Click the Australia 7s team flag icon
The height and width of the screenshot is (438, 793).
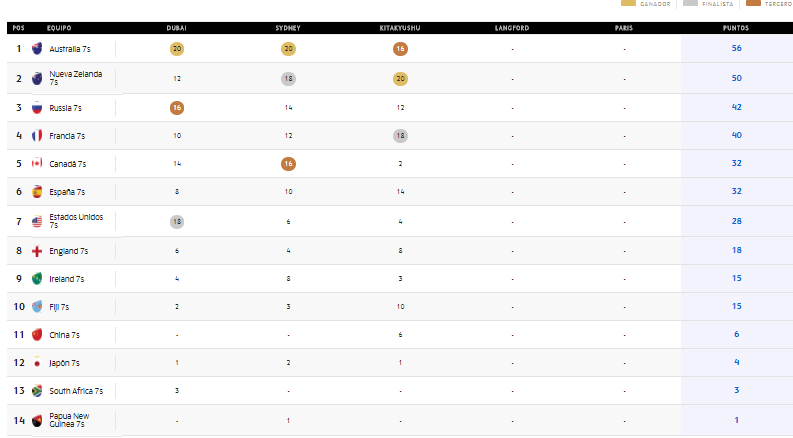[37, 49]
